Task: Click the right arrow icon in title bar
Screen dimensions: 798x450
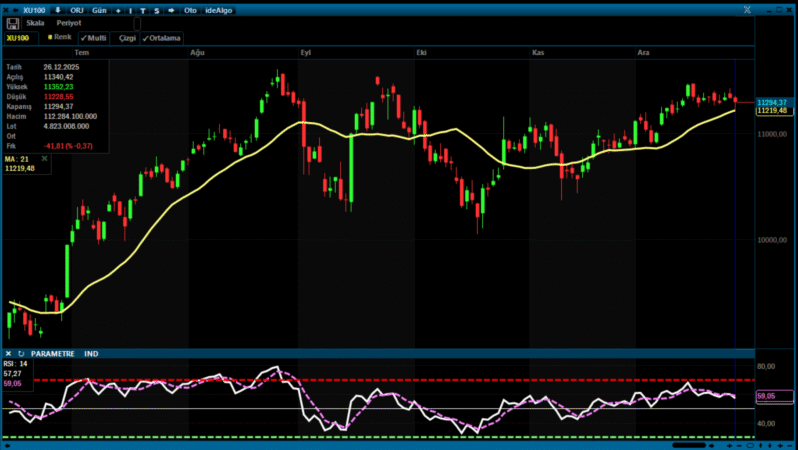Action: coord(173,9)
